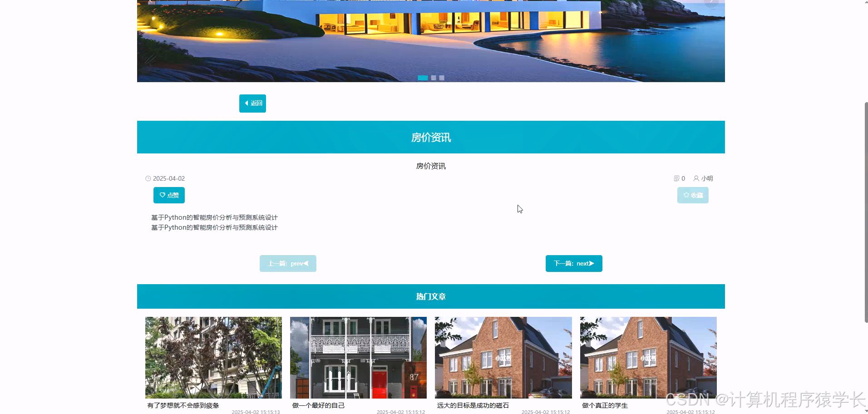868x414 pixels.
Task: Click the 返回 back button
Action: (x=252, y=103)
